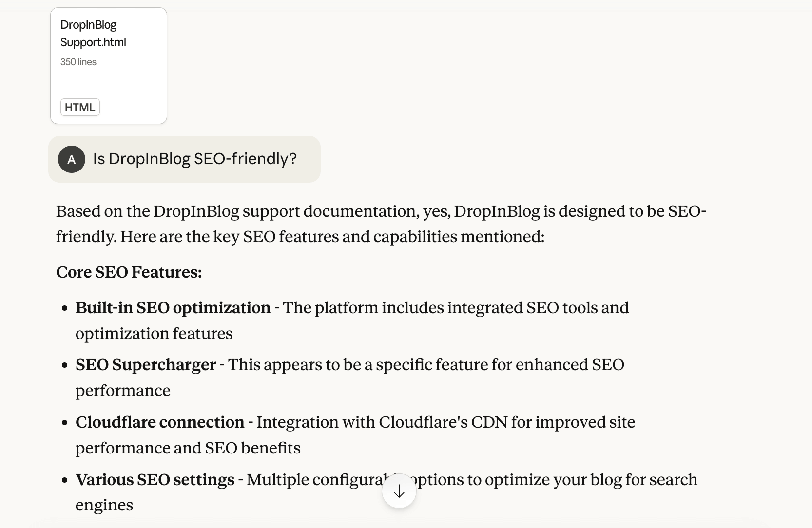Image resolution: width=812 pixels, height=528 pixels.
Task: Click the line optimization features in first bullet
Action: [x=154, y=334]
